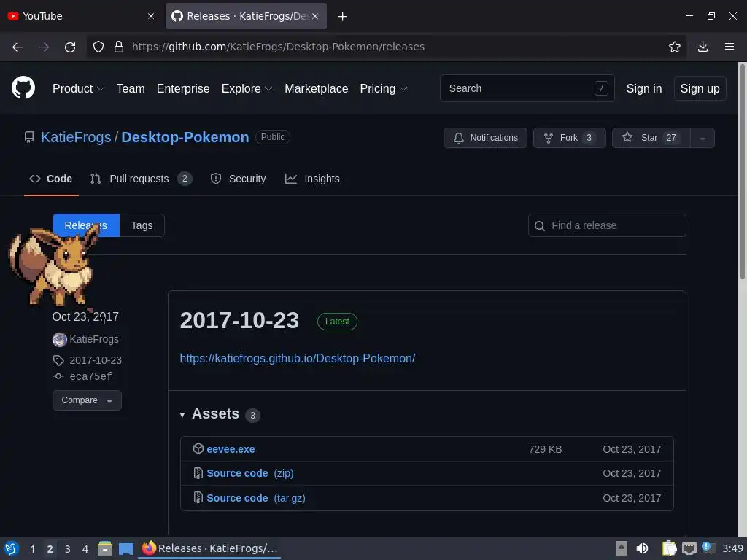
Task: Star the Desktop-Pokemon repository
Action: pos(651,138)
